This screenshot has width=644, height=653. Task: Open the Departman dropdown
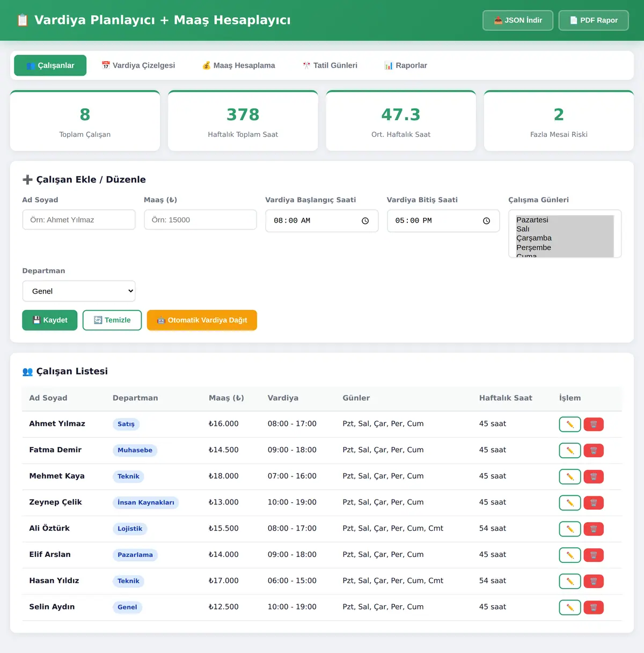[x=79, y=291]
